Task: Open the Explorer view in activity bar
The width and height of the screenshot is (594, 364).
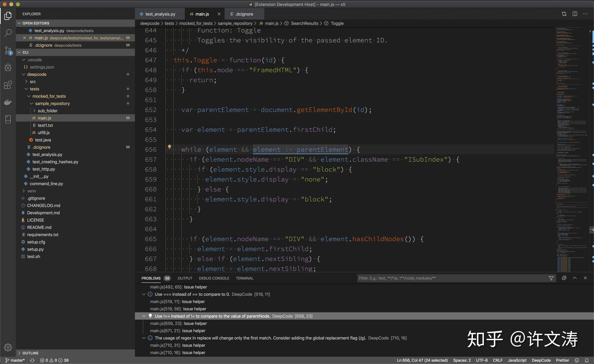Action: click(8, 16)
